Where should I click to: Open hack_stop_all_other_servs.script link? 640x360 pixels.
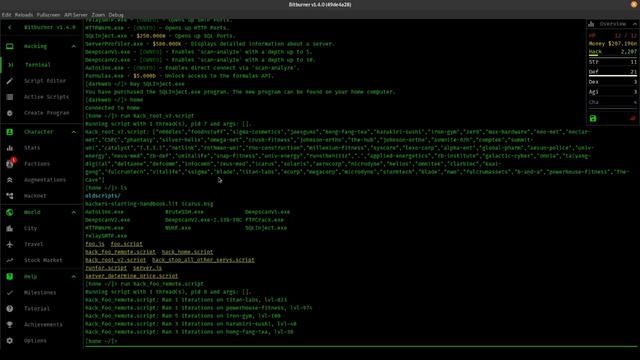coord(203,260)
